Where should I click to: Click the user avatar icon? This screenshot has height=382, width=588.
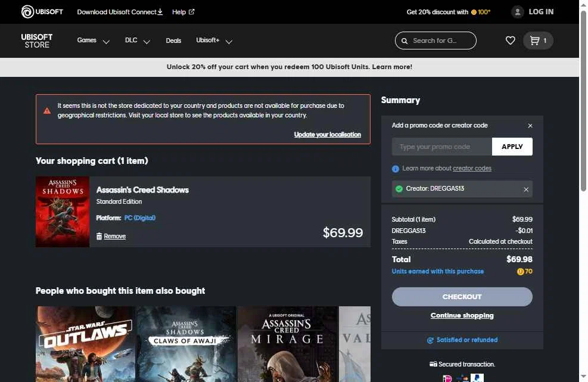tap(518, 12)
